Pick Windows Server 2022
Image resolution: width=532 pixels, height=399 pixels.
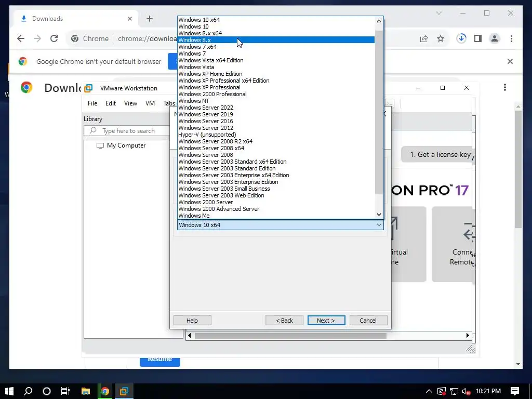point(276,108)
